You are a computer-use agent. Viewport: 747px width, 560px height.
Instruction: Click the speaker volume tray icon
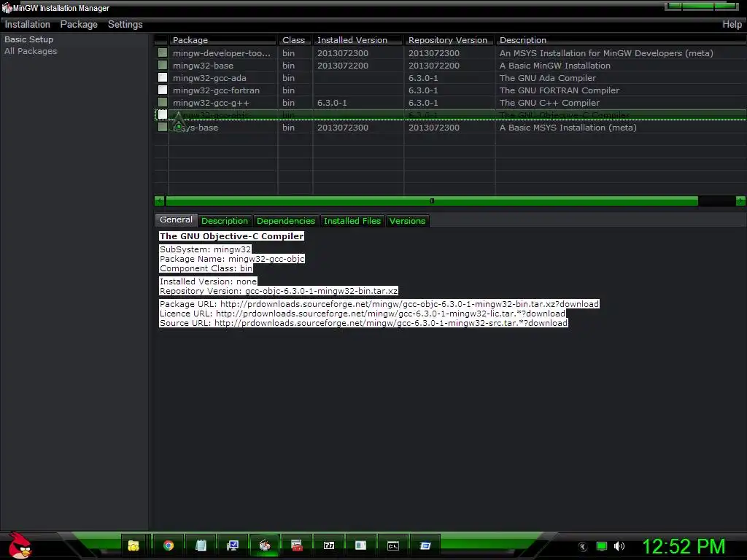[x=619, y=547]
